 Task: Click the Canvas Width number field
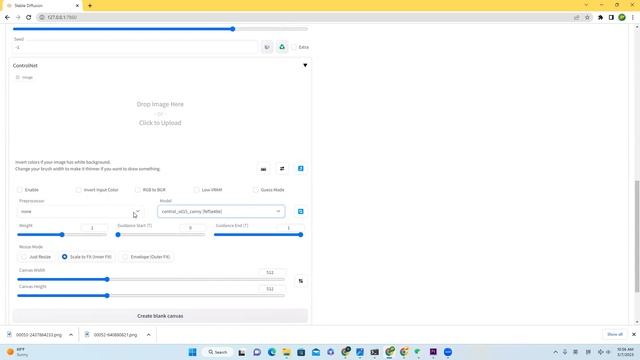273,272
